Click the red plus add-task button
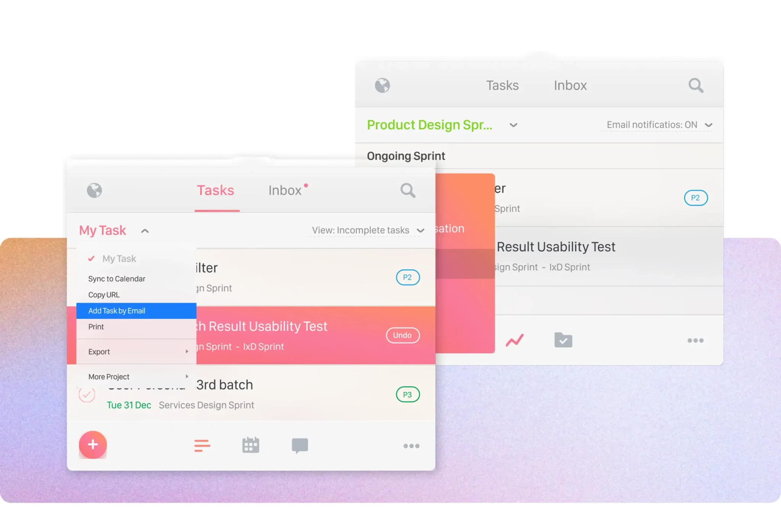 tap(93, 444)
